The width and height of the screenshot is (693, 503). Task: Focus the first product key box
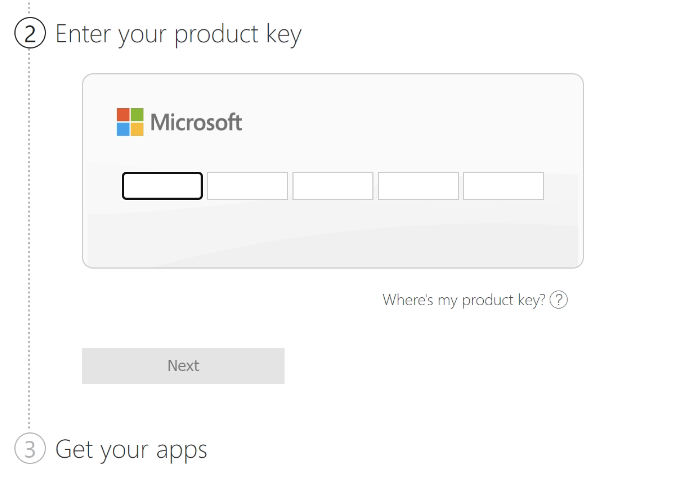click(162, 186)
